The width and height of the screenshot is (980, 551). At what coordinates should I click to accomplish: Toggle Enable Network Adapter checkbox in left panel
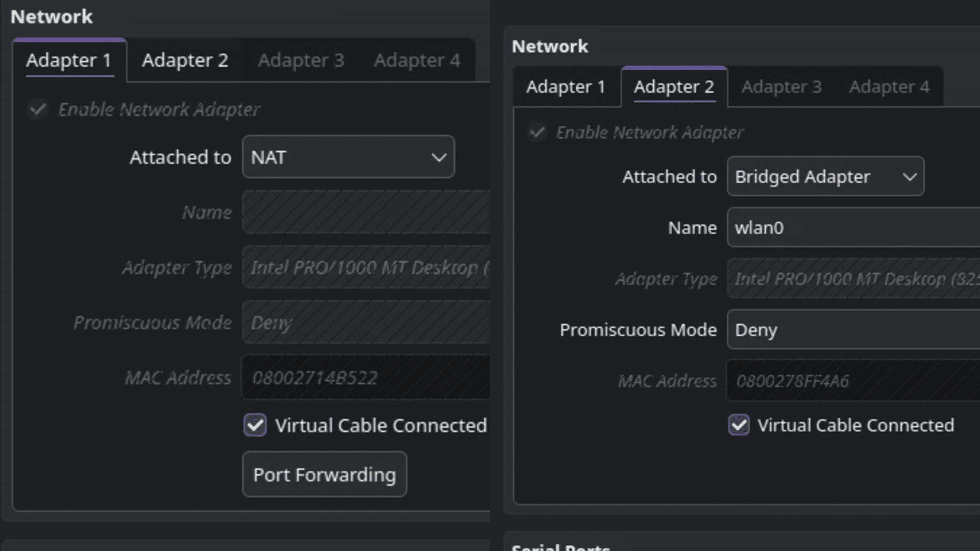point(38,109)
